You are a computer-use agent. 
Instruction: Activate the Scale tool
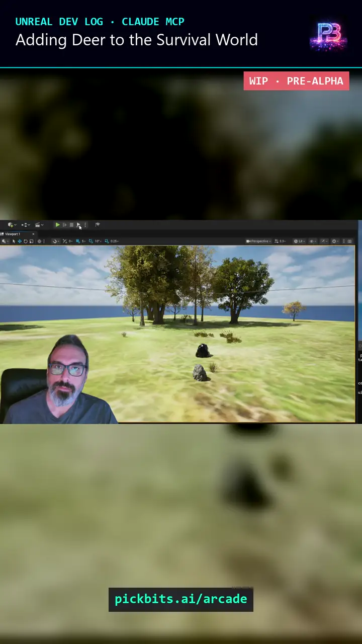click(x=31, y=241)
